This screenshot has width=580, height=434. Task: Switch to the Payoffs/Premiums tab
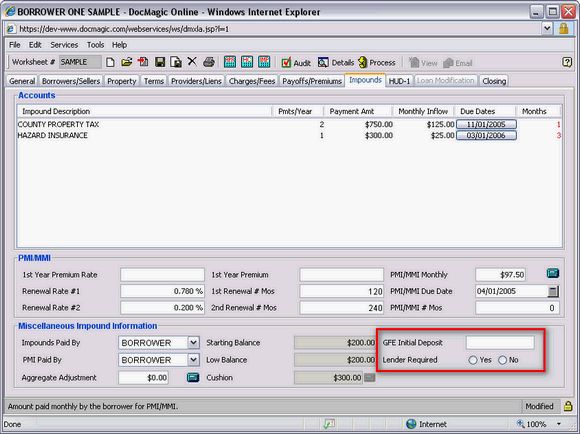click(312, 81)
